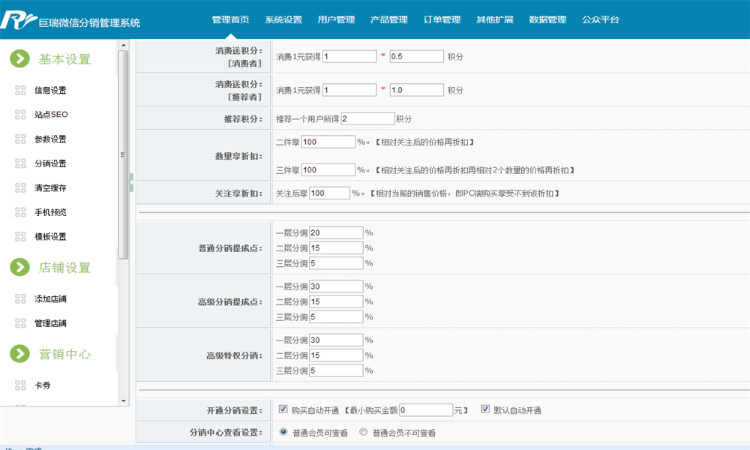This screenshot has width=750, height=450.
Task: Toggle 默认自动开通 checkbox
Action: (x=485, y=409)
